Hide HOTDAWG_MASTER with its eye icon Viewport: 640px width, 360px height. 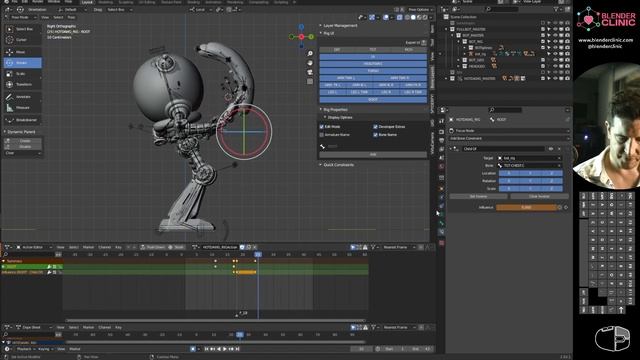click(x=555, y=78)
